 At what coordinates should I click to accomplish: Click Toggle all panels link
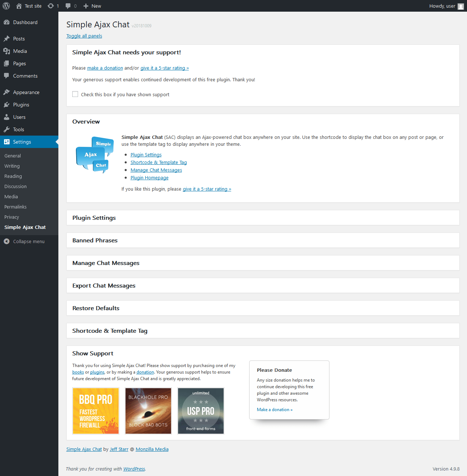84,36
